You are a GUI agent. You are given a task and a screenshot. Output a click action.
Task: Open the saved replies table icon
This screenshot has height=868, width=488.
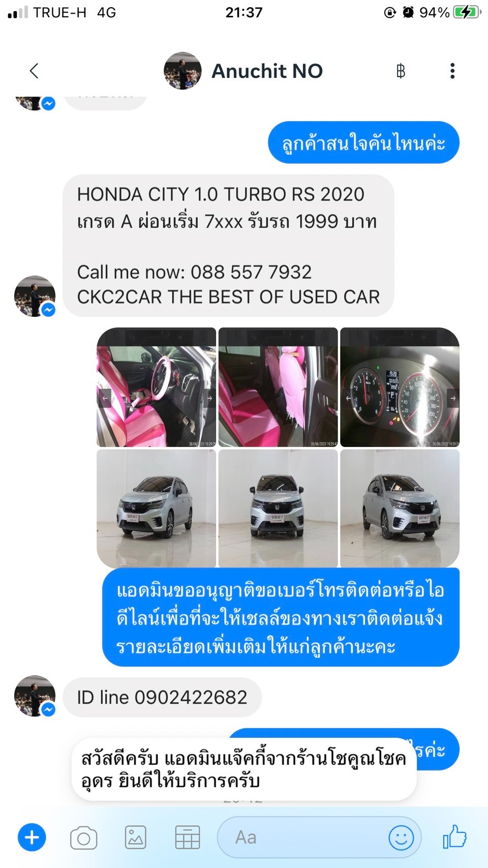pos(188,837)
